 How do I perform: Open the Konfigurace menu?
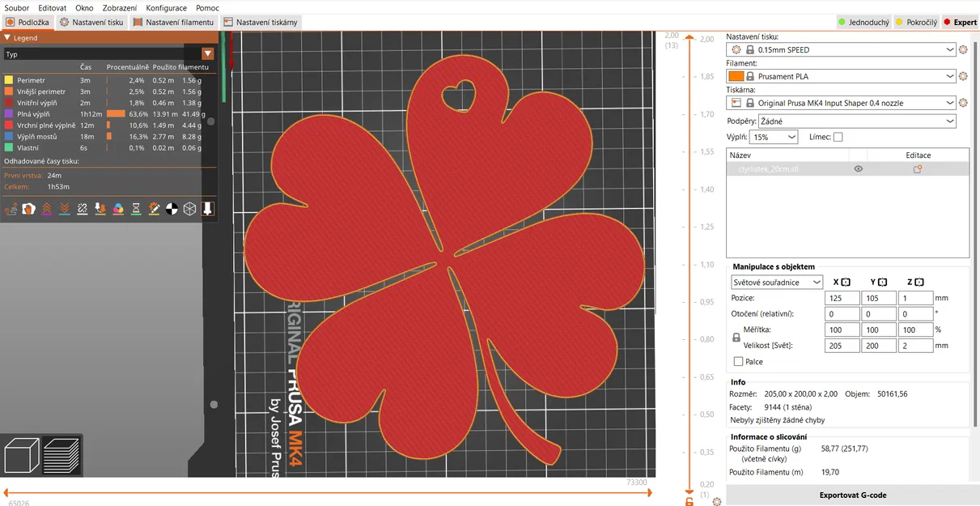click(x=167, y=7)
